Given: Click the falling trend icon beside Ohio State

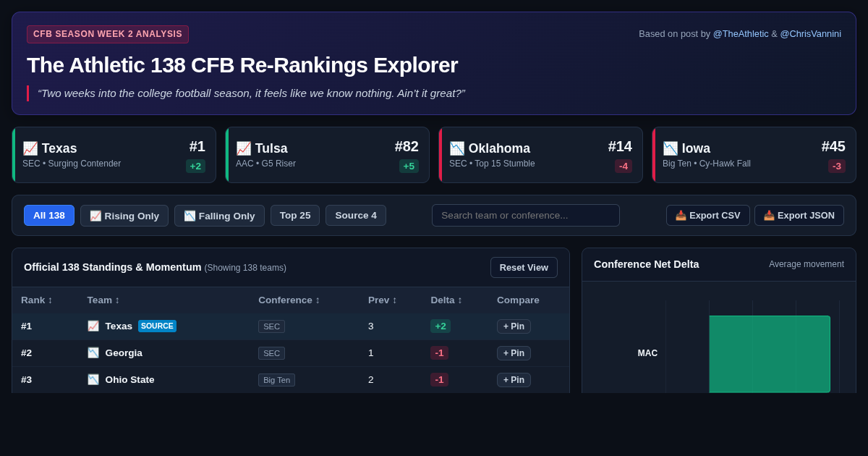Looking at the screenshot, I should point(93,380).
